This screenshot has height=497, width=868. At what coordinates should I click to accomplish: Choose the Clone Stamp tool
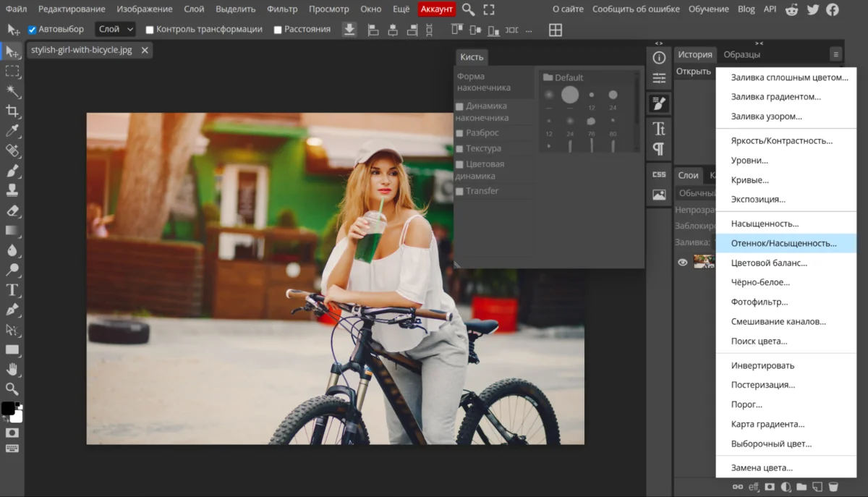(12, 190)
